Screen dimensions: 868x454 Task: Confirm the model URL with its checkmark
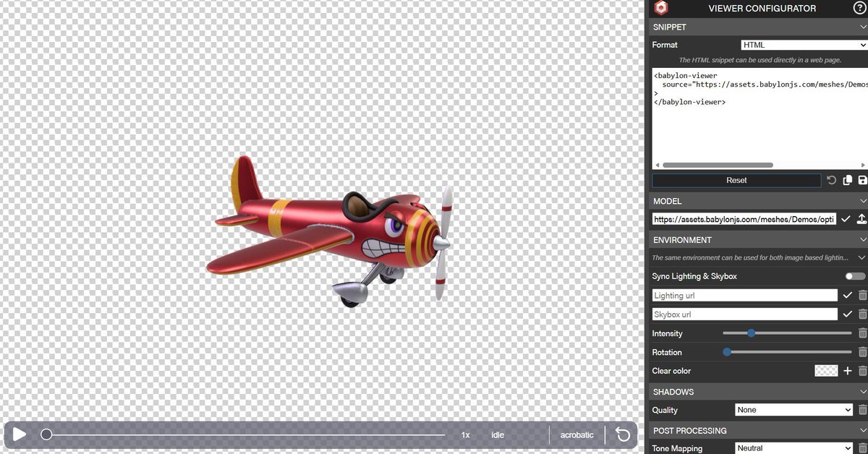(846, 219)
